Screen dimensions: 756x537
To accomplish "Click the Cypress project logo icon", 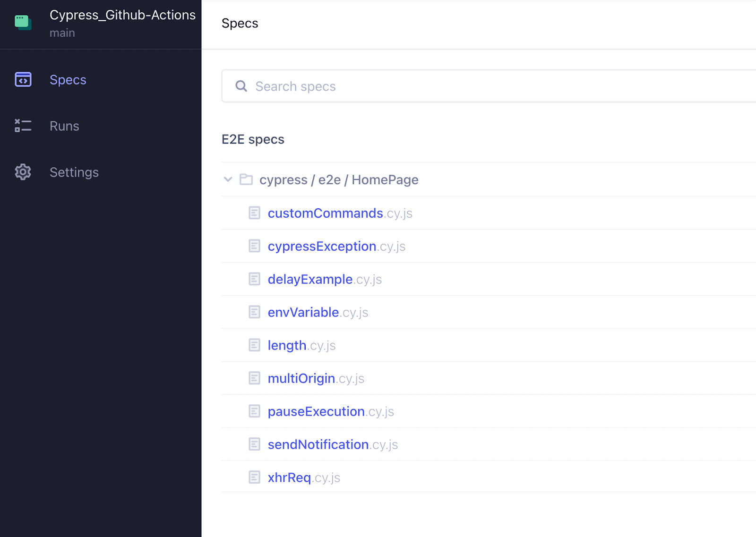I will (x=23, y=22).
